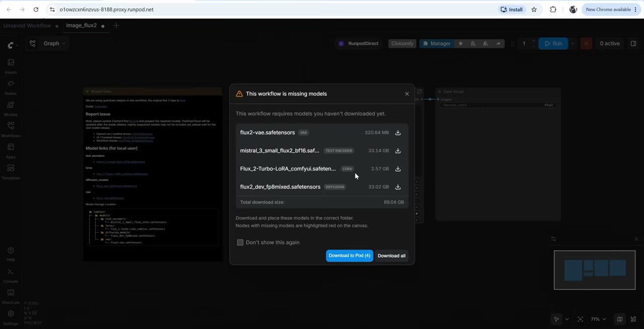
Task: Download mistral_3_small_flux2_bf16 text encoder file
Action: [398, 151]
